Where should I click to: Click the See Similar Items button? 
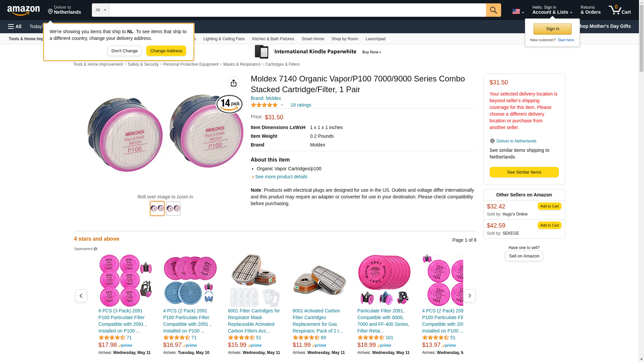pos(524,172)
